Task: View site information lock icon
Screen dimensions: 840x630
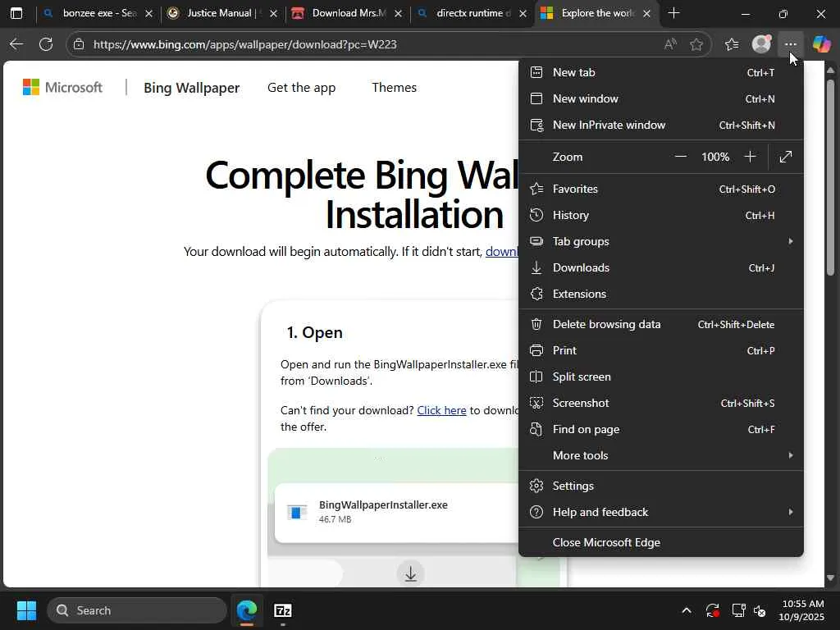Action: pyautogui.click(x=79, y=44)
